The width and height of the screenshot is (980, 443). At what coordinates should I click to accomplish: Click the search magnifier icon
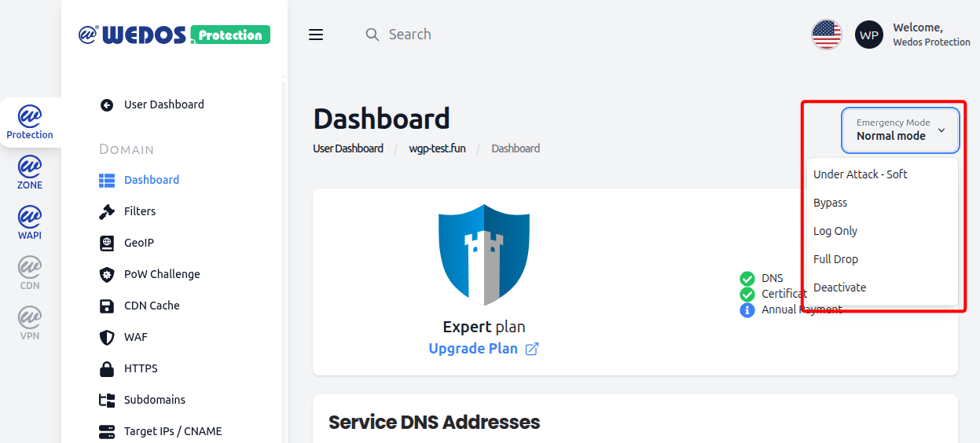pos(373,35)
